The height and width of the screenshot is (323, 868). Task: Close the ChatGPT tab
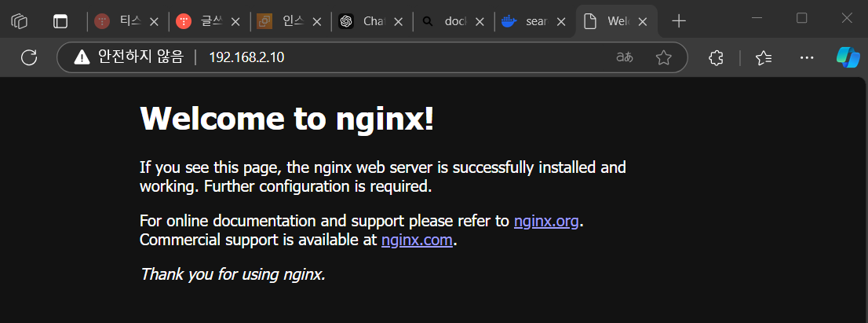pyautogui.click(x=398, y=21)
